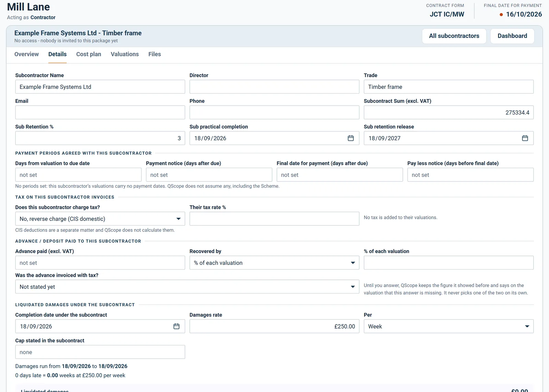This screenshot has height=392, width=549.
Task: Open the damages Per Week dropdown
Action: pyautogui.click(x=449, y=326)
